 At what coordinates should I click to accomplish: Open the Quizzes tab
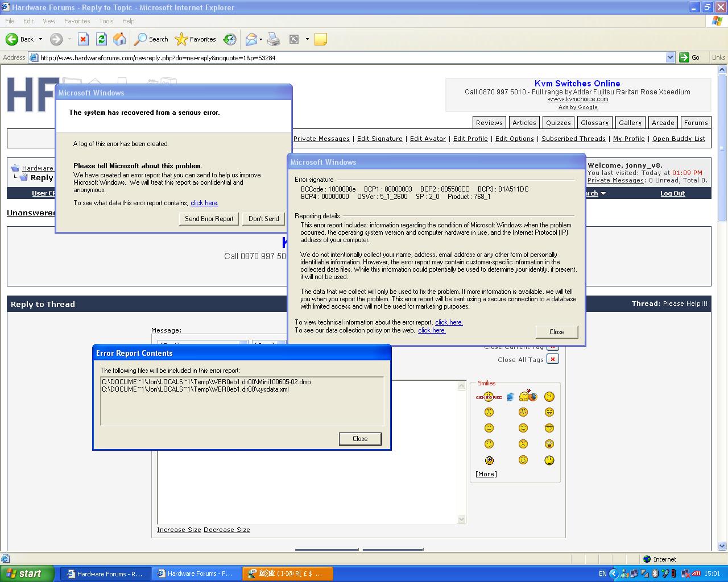tap(559, 123)
